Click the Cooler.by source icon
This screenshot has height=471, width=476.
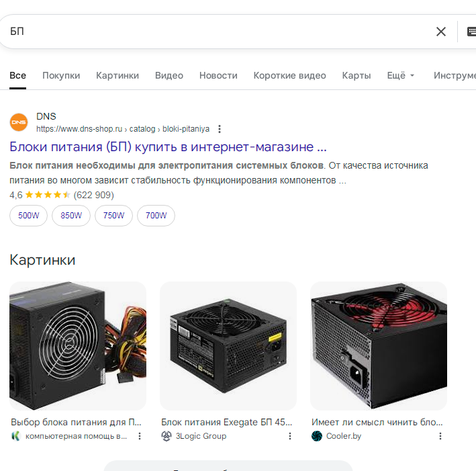[317, 436]
